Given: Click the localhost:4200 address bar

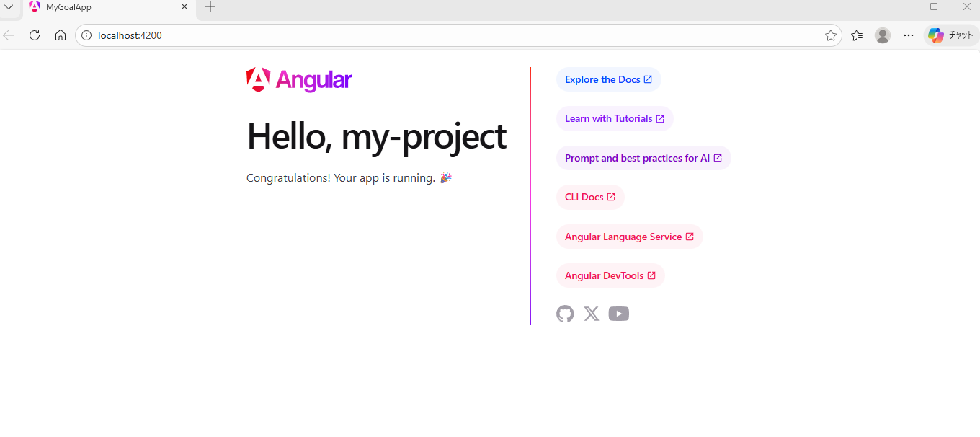Looking at the screenshot, I should pos(458,35).
